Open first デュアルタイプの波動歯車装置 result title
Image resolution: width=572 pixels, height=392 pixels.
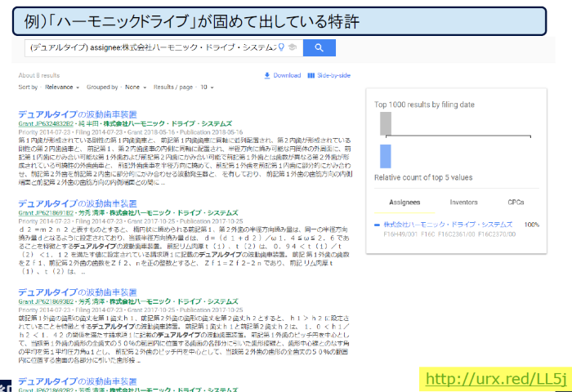78,114
